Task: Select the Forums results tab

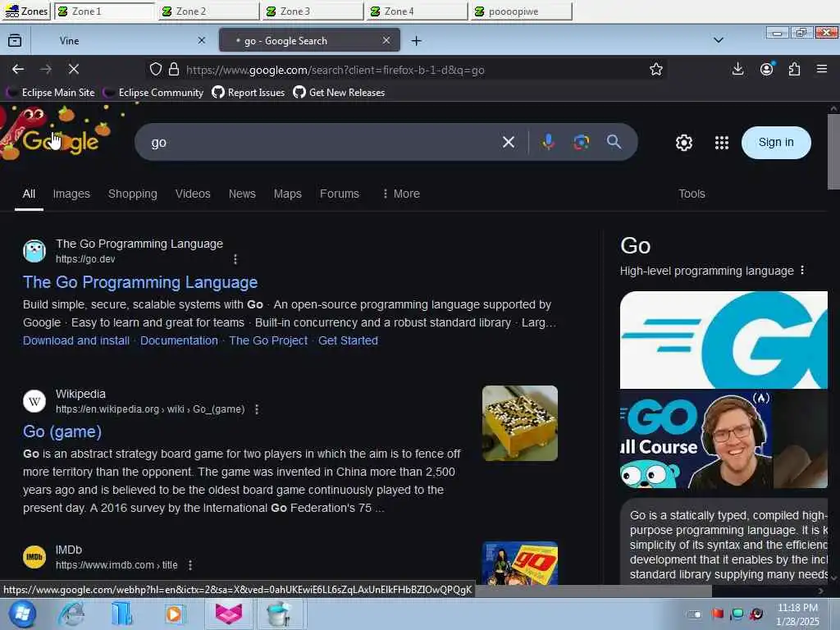Action: pos(339,194)
